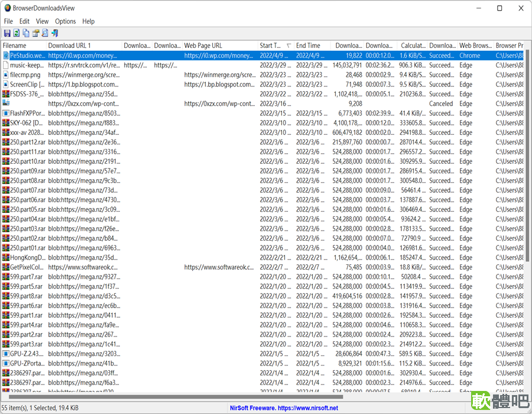Click the Save Selected Items toolbar icon
The height and width of the screenshot is (414, 532).
[7, 33]
